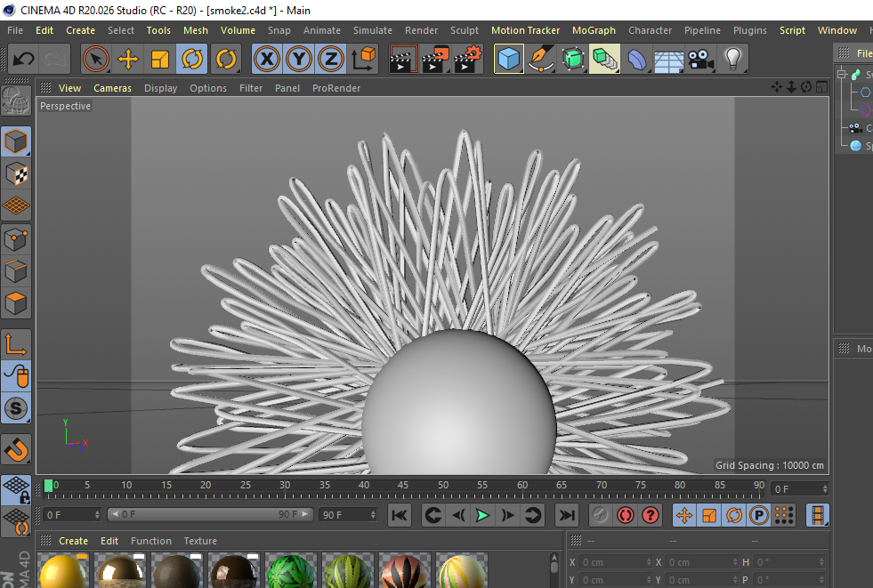
Task: Switch to Texture mode checkered cube
Action: click(x=16, y=174)
